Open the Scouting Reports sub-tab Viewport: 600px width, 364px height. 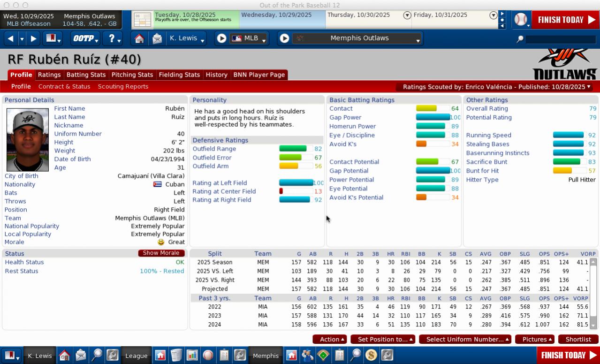point(123,86)
